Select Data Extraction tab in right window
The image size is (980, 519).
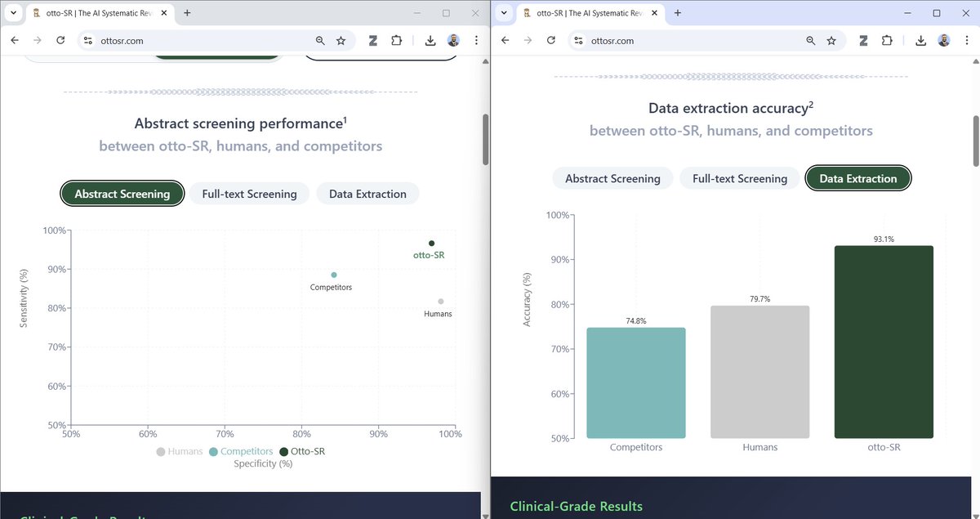(x=858, y=178)
